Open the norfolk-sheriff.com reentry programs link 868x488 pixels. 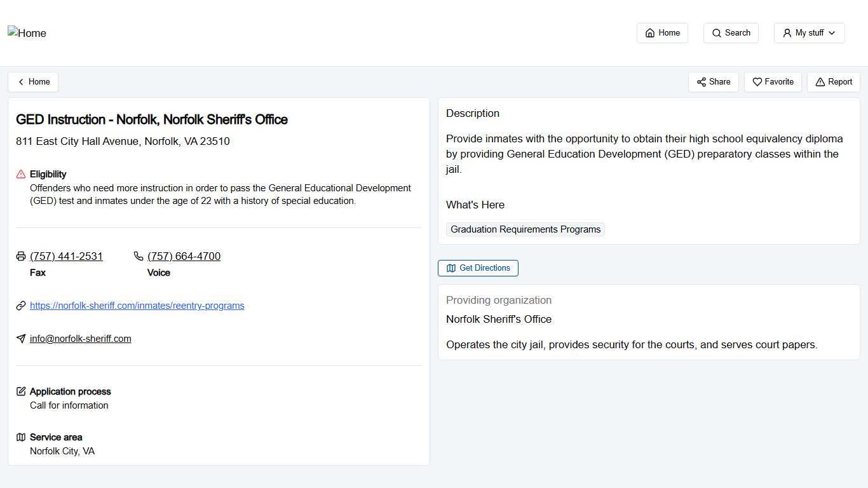point(137,306)
